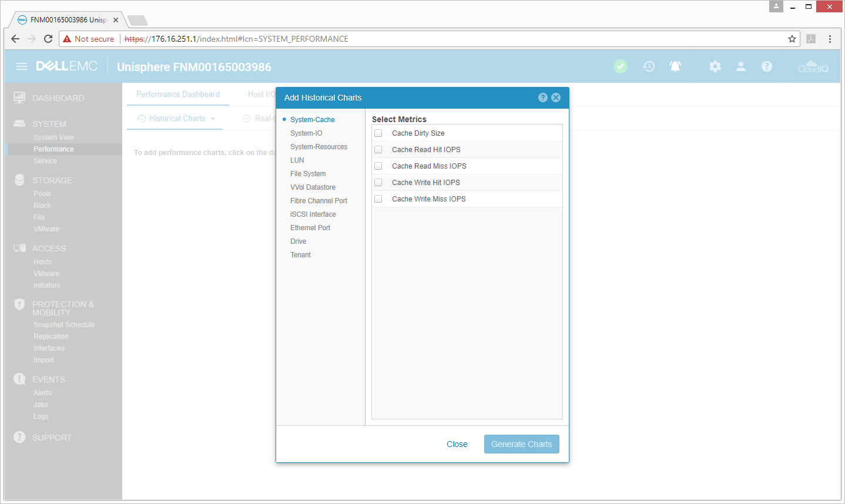The image size is (845, 504).
Task: Check Cache Read Hit IOPS metric
Action: click(378, 150)
